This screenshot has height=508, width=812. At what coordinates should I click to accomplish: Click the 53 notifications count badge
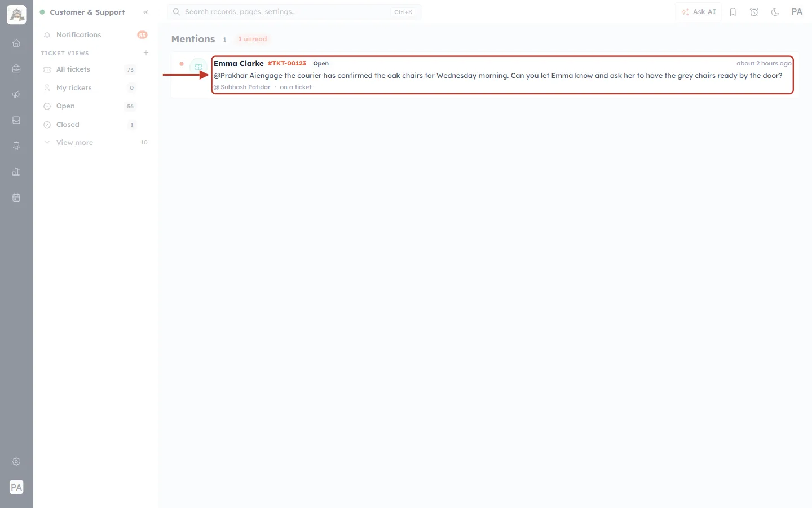coord(142,35)
